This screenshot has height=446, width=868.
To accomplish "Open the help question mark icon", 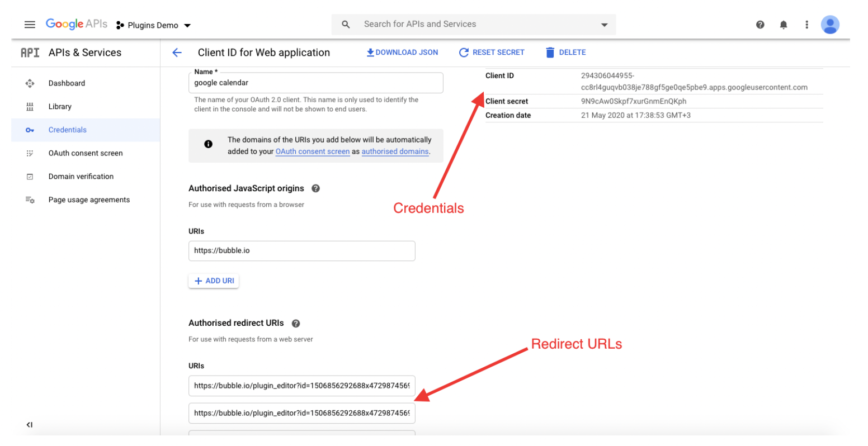I will [760, 25].
